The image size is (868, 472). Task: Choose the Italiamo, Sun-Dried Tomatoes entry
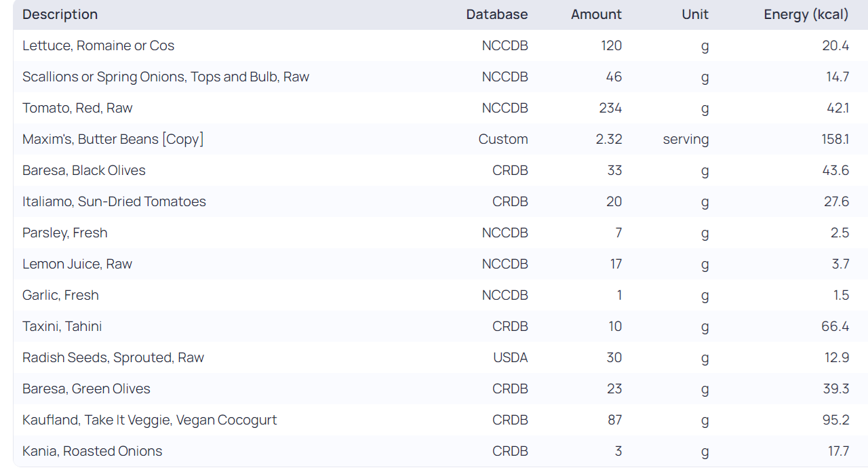tap(114, 201)
